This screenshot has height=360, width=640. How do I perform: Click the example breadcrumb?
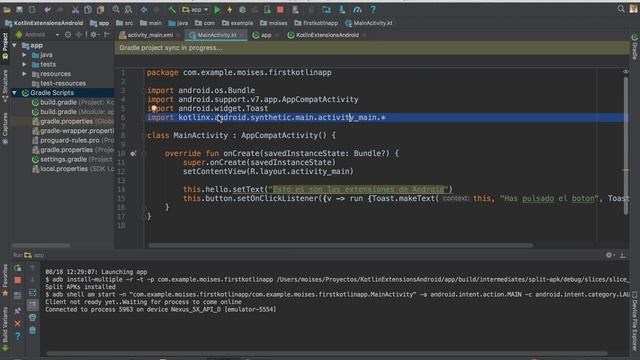(238, 23)
